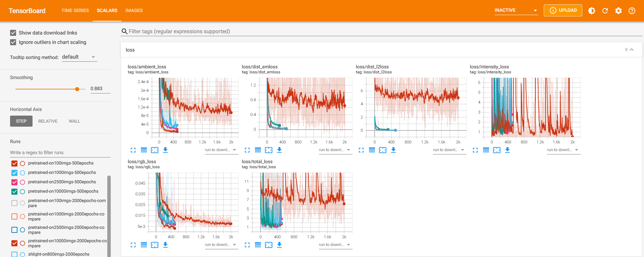Reload data with the refresh icon
Viewport: 644px width, 257px height.
pos(605,11)
